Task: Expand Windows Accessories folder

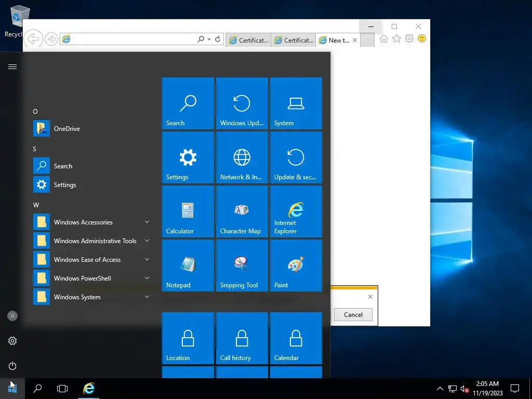Action: [91, 222]
